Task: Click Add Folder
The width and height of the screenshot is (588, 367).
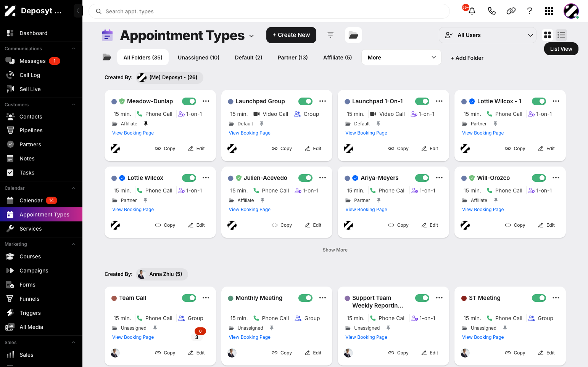Action: (x=467, y=58)
